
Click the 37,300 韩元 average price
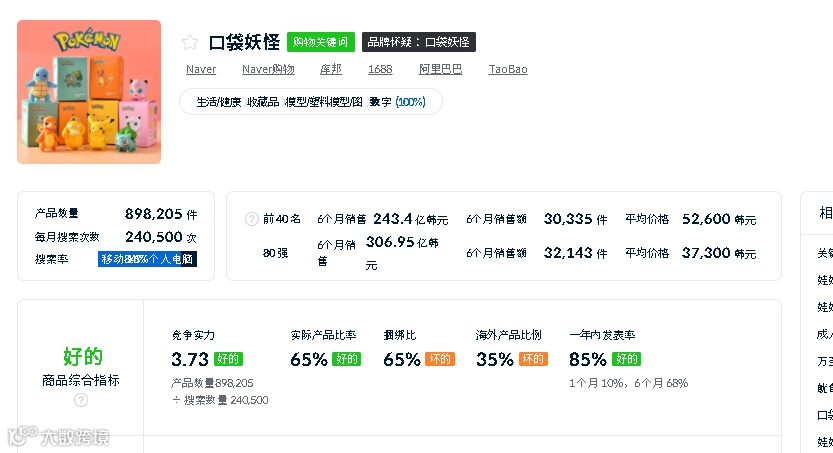(719, 253)
